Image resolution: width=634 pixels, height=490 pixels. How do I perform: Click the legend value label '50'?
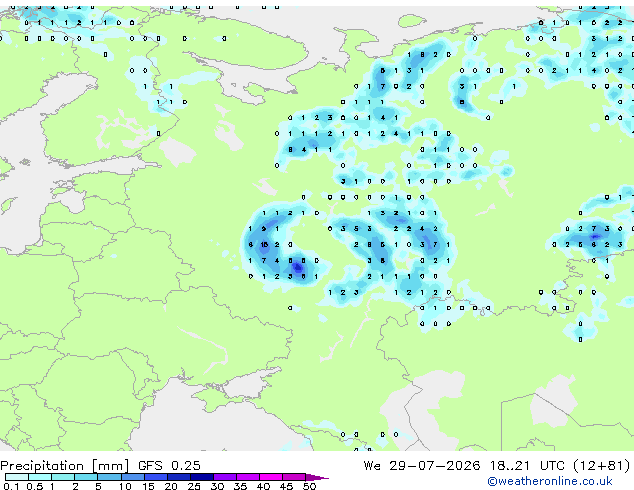[x=310, y=486]
